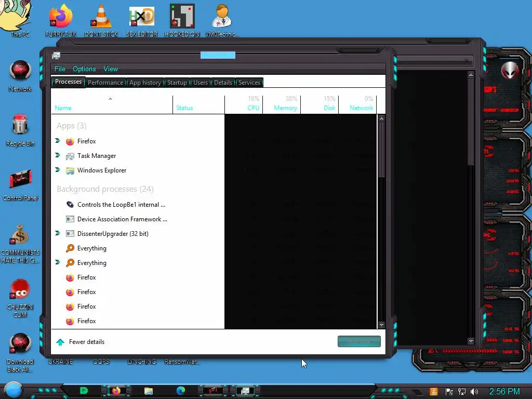The width and height of the screenshot is (532, 399).
Task: Open the File menu
Action: [60, 69]
